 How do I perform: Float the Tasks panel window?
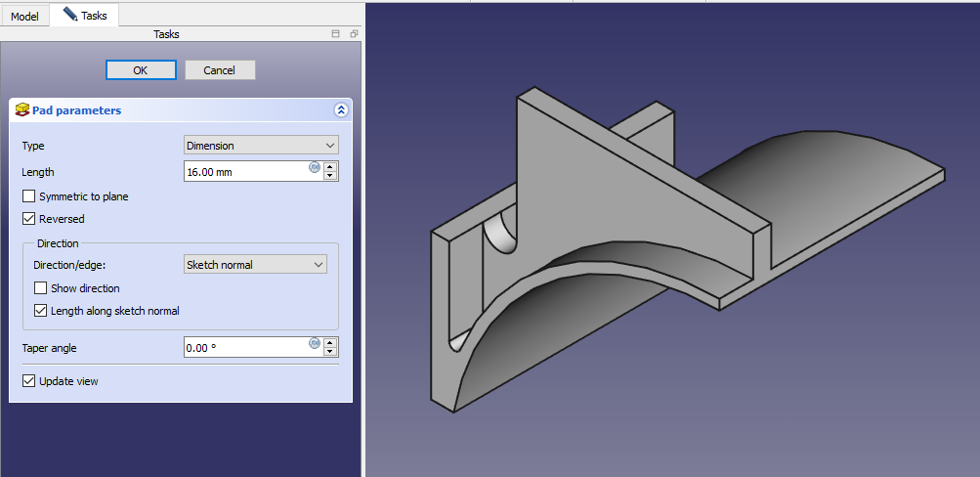point(354,34)
